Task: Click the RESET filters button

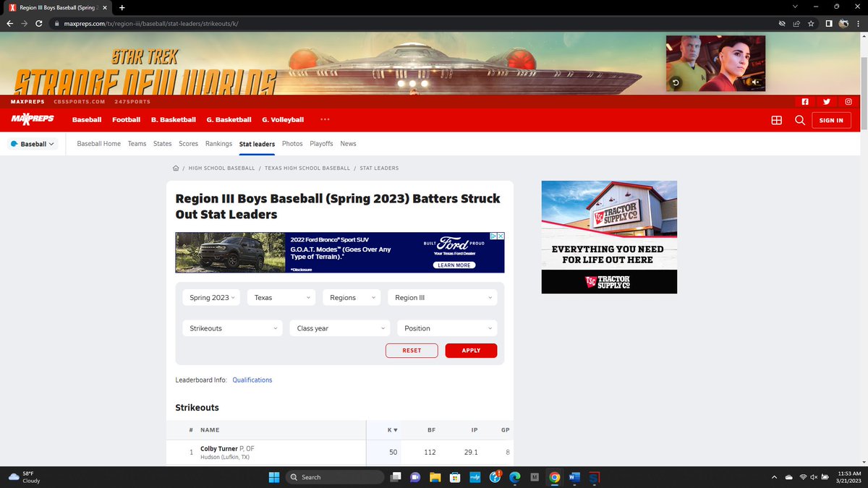Action: [x=412, y=351]
